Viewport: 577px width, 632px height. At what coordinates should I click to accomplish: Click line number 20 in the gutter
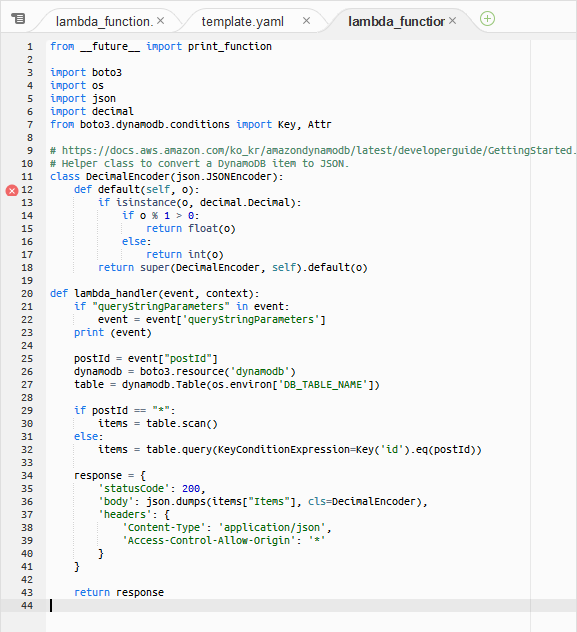point(27,294)
